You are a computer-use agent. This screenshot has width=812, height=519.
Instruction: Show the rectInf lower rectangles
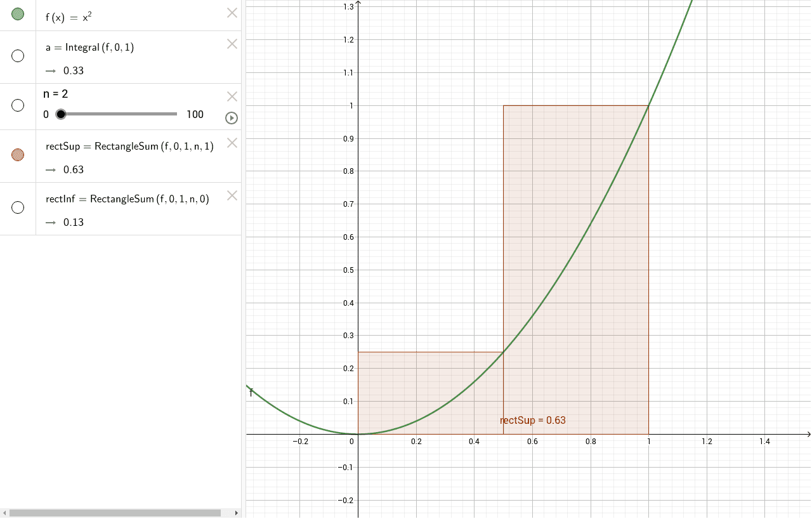(x=17, y=207)
